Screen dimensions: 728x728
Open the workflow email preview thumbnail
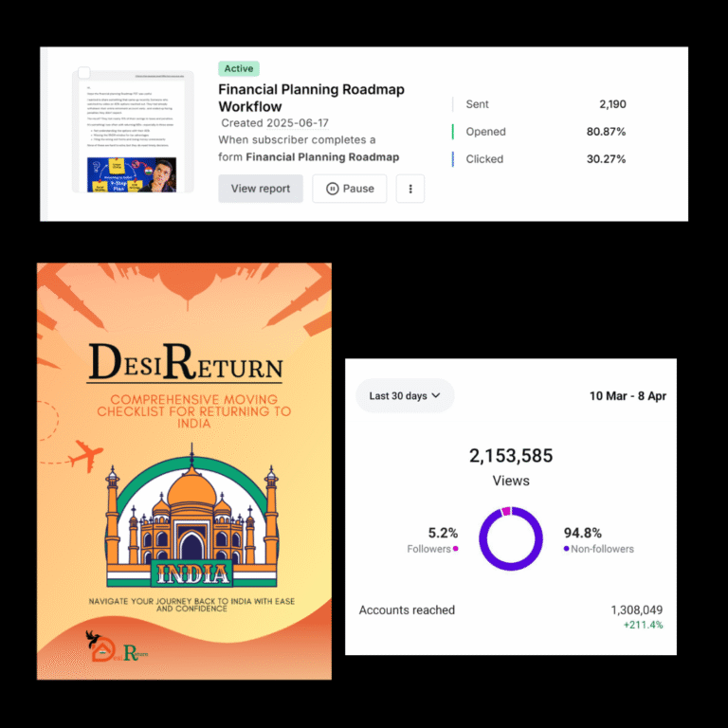coord(134,132)
